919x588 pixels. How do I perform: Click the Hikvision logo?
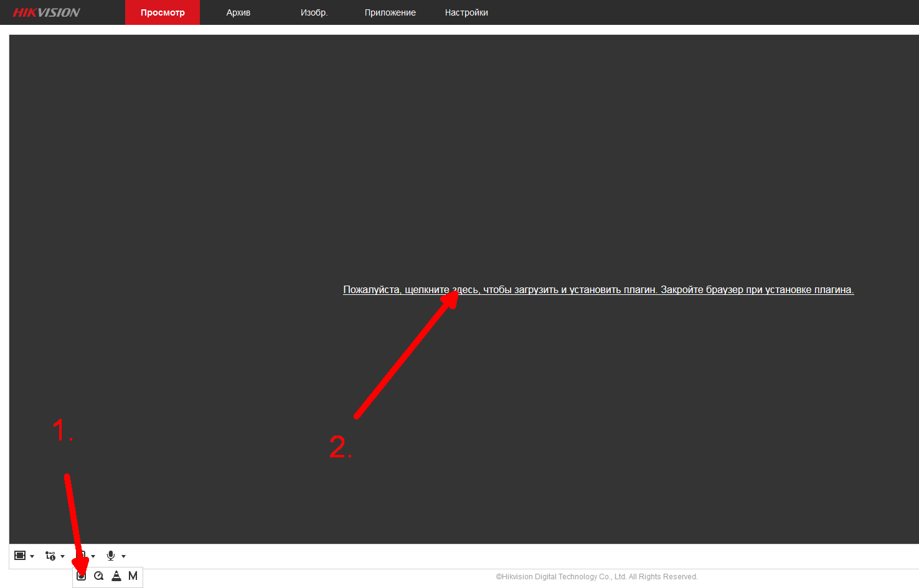(47, 12)
